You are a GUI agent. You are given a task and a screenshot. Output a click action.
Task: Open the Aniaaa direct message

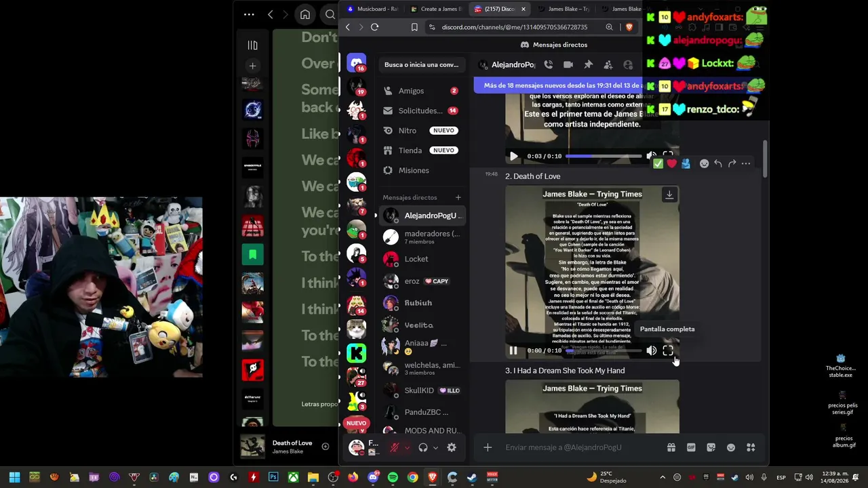(420, 347)
